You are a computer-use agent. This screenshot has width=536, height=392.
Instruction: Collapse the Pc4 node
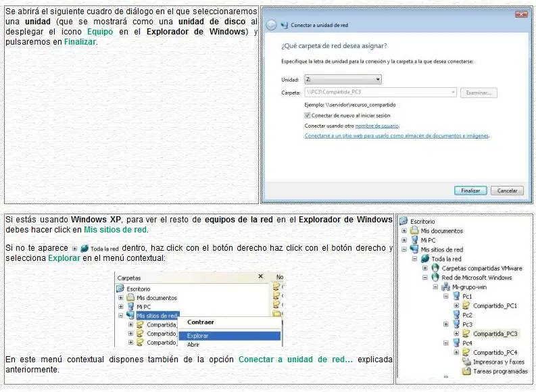click(445, 343)
